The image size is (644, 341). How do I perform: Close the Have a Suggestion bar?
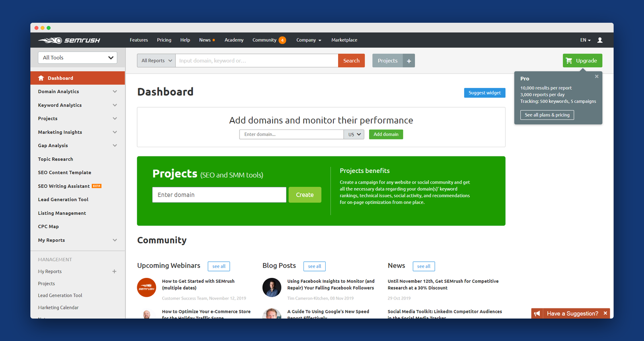[605, 313]
